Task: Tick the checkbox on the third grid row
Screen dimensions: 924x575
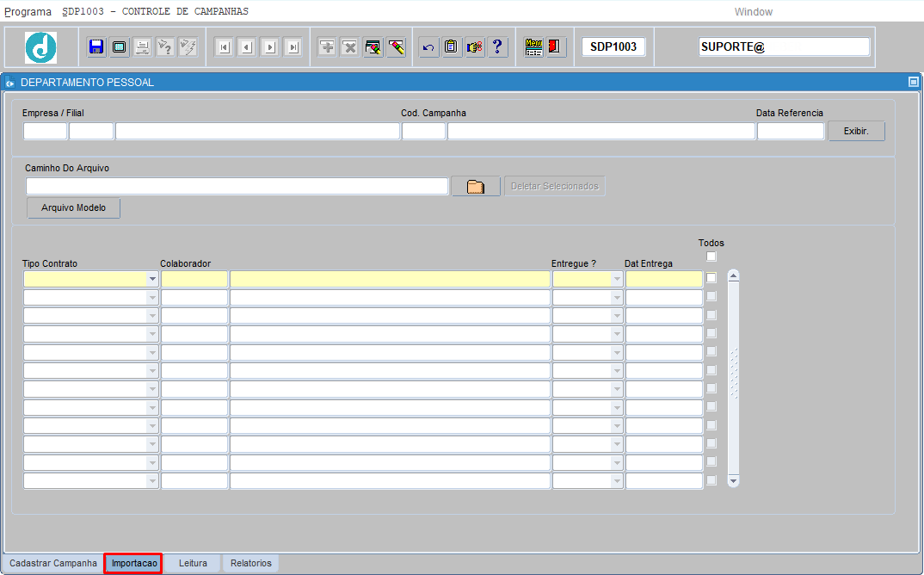Action: [x=711, y=314]
